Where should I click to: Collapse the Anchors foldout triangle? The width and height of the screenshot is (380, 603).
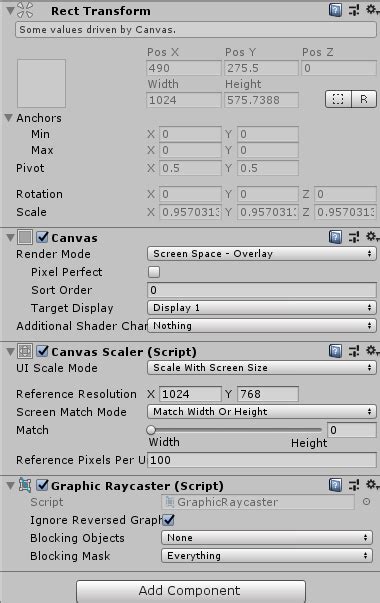pyautogui.click(x=9, y=118)
